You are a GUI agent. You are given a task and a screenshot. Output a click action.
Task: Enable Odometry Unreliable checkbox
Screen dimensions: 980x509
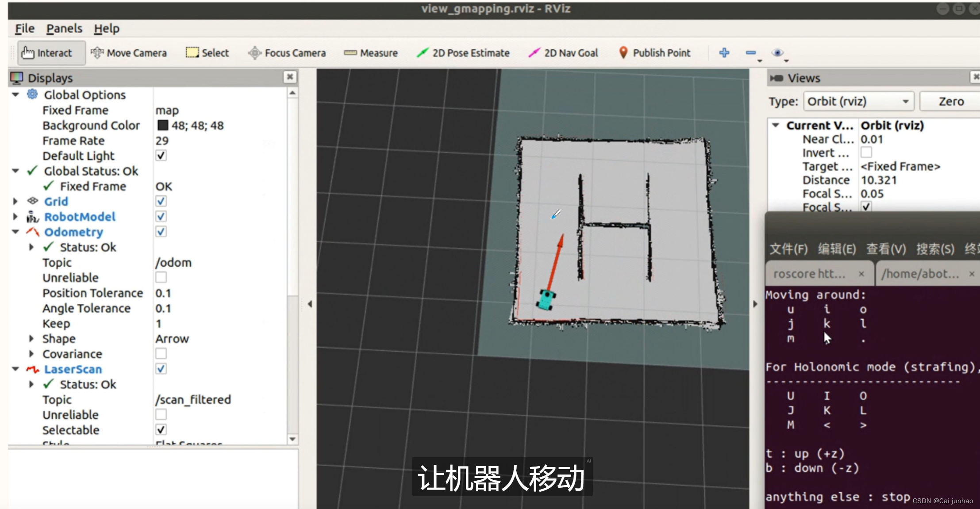pos(161,277)
